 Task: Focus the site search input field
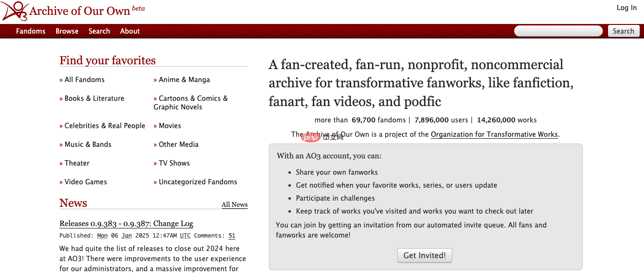click(x=558, y=31)
